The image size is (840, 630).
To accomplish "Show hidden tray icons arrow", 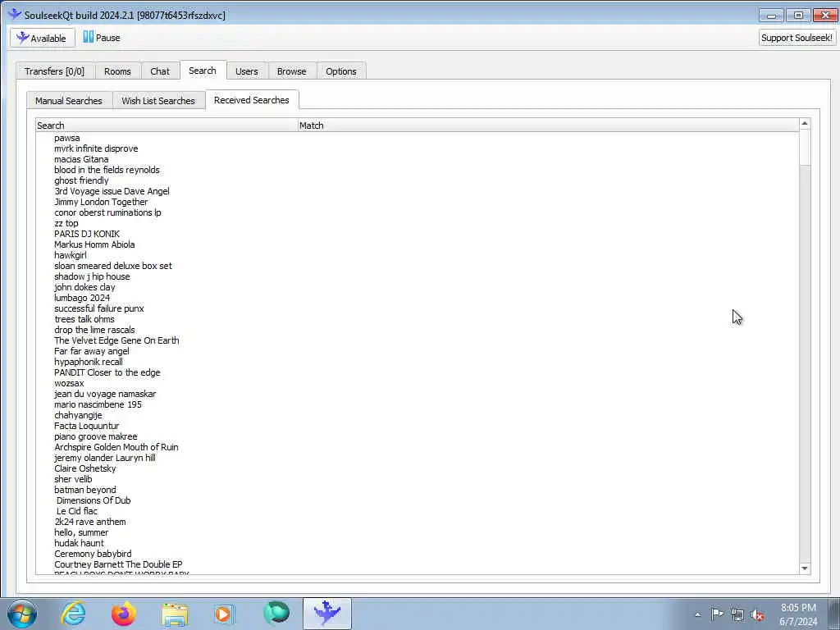I will click(x=697, y=614).
